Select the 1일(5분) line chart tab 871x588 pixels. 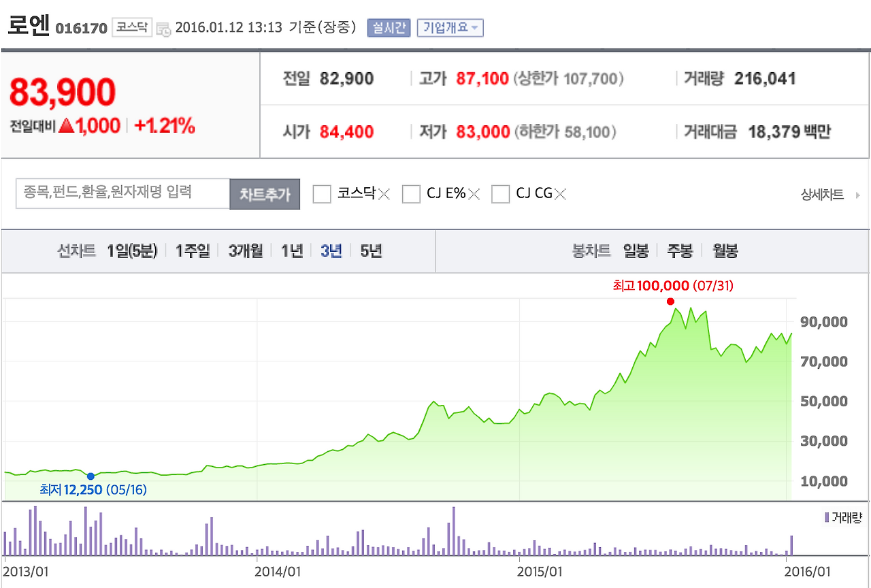[x=133, y=250]
